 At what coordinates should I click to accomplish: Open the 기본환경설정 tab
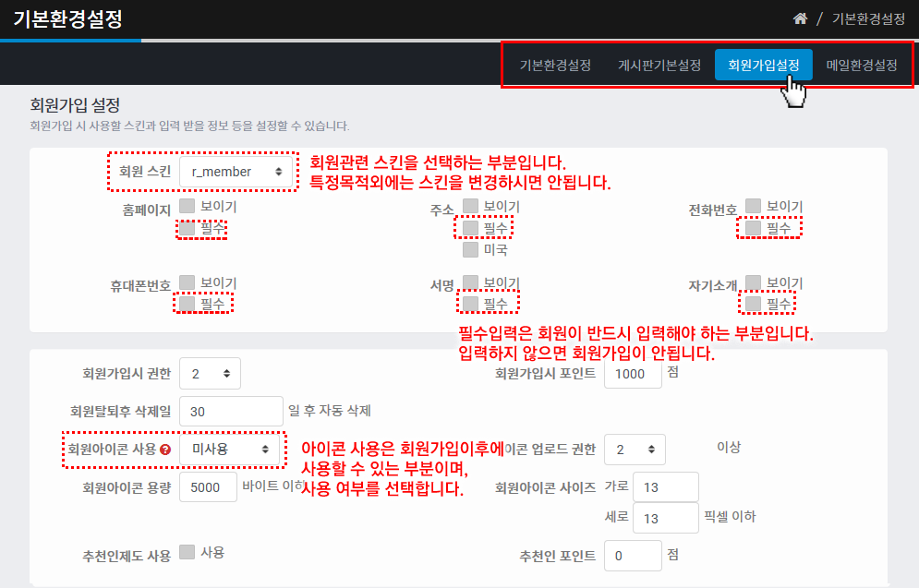(555, 66)
